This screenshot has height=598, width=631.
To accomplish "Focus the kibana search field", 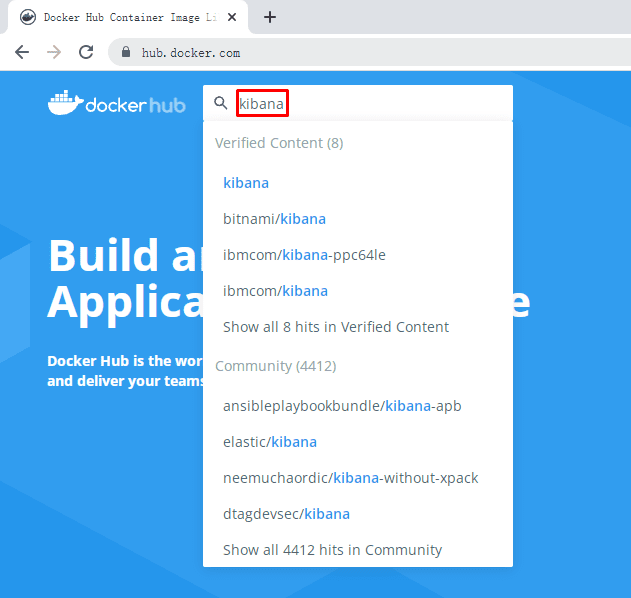I will click(358, 103).
